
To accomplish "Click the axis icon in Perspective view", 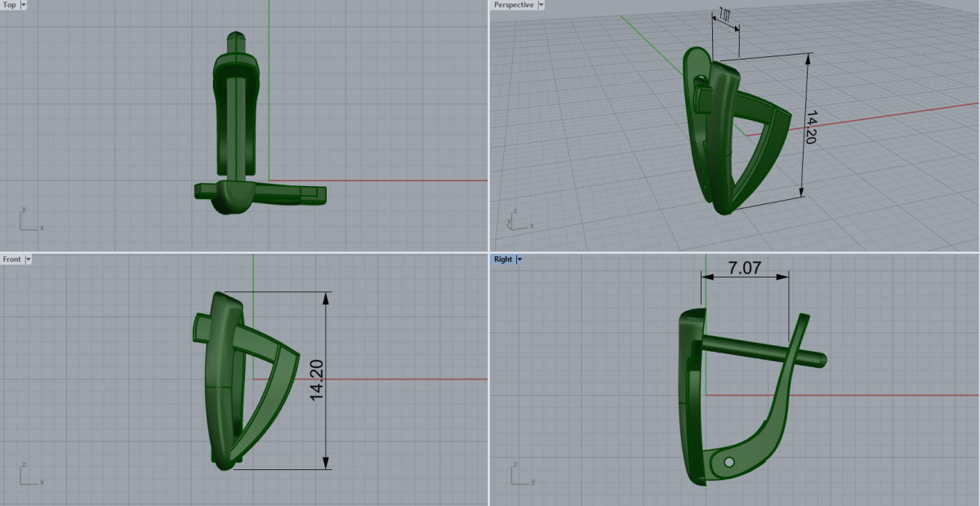I will point(516,219).
